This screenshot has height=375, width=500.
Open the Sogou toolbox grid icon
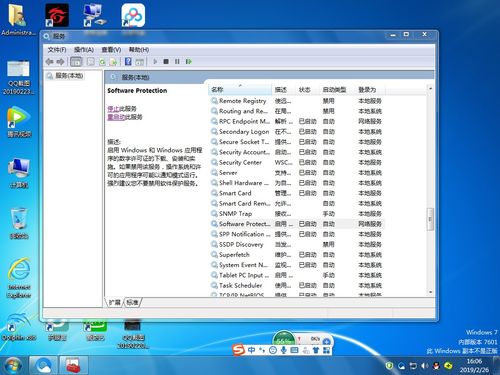pyautogui.click(x=326, y=350)
